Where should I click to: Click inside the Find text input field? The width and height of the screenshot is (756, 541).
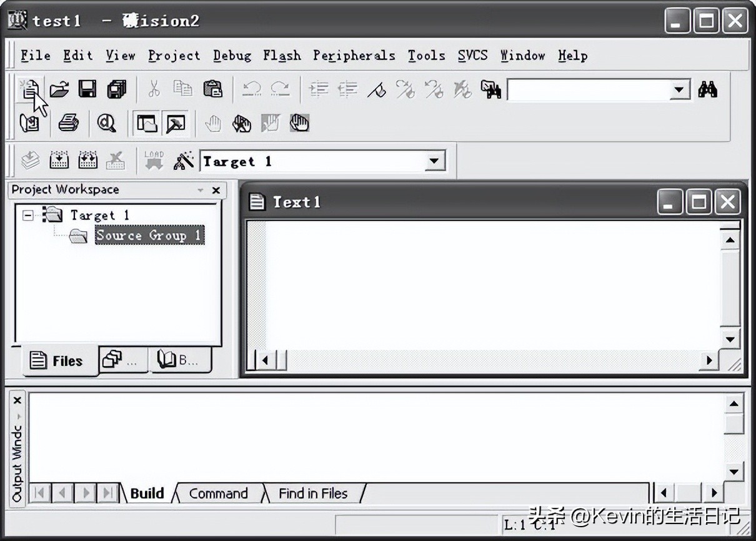(x=589, y=91)
